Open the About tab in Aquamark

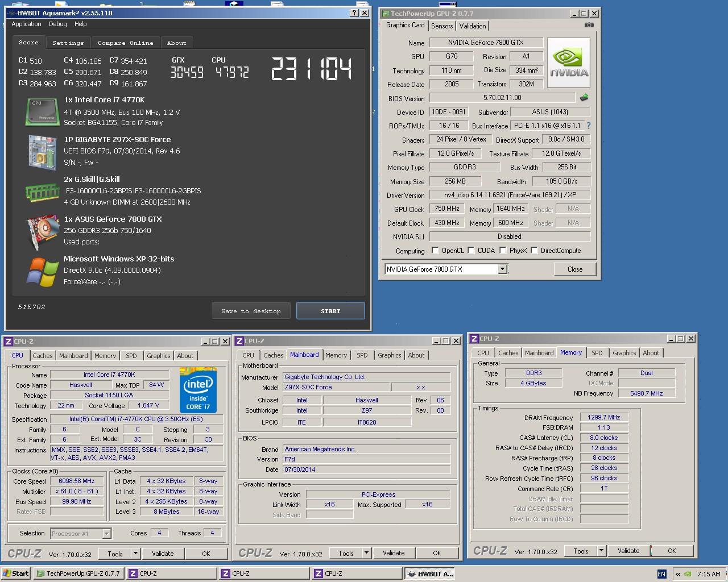(177, 43)
